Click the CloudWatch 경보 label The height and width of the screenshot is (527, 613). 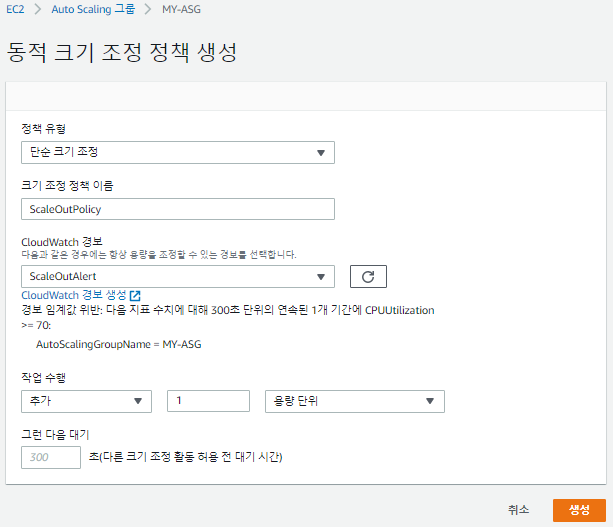pos(62,242)
